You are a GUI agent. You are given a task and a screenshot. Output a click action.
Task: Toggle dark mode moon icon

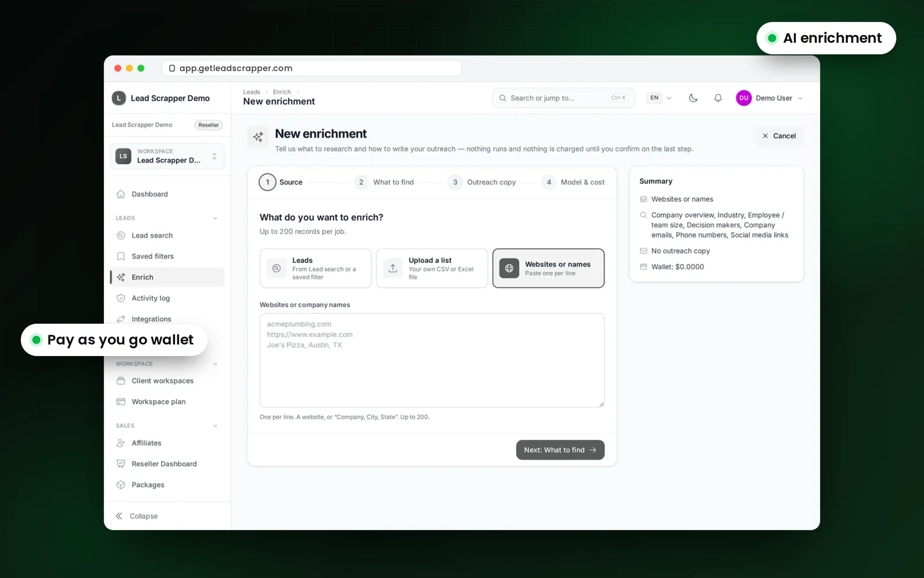pyautogui.click(x=693, y=98)
